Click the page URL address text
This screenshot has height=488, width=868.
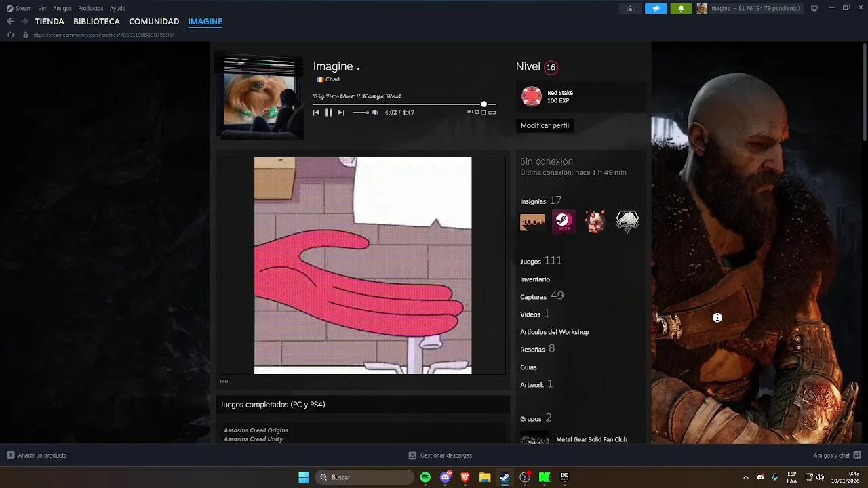pyautogui.click(x=102, y=35)
